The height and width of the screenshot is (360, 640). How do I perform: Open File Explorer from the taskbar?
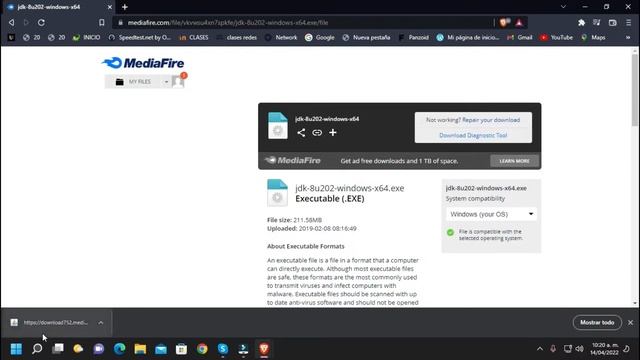140,349
